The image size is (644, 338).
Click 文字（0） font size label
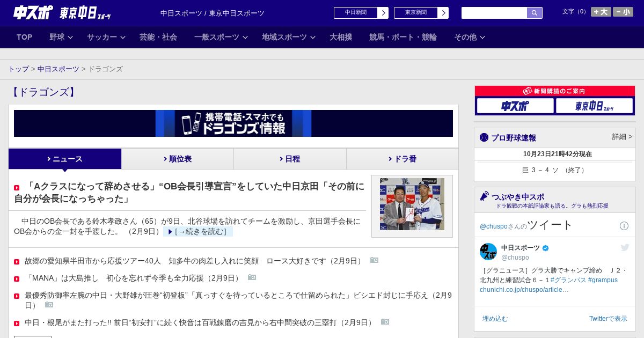[575, 12]
